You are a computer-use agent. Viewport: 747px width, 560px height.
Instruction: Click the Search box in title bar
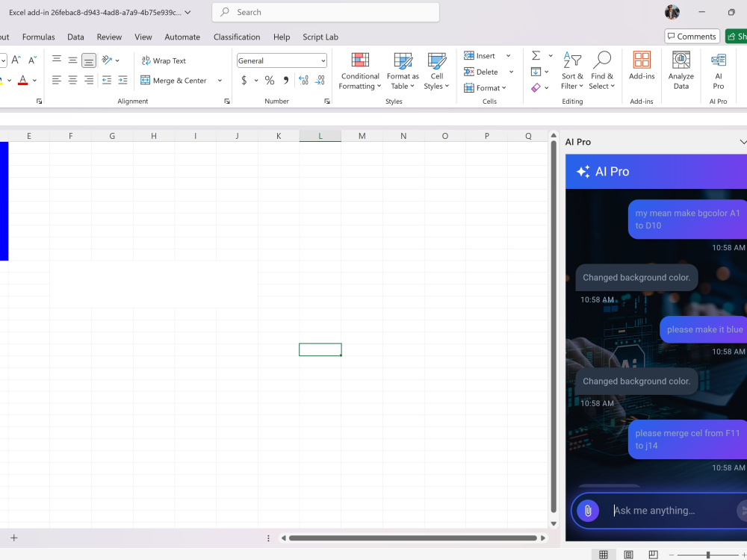[326, 13]
